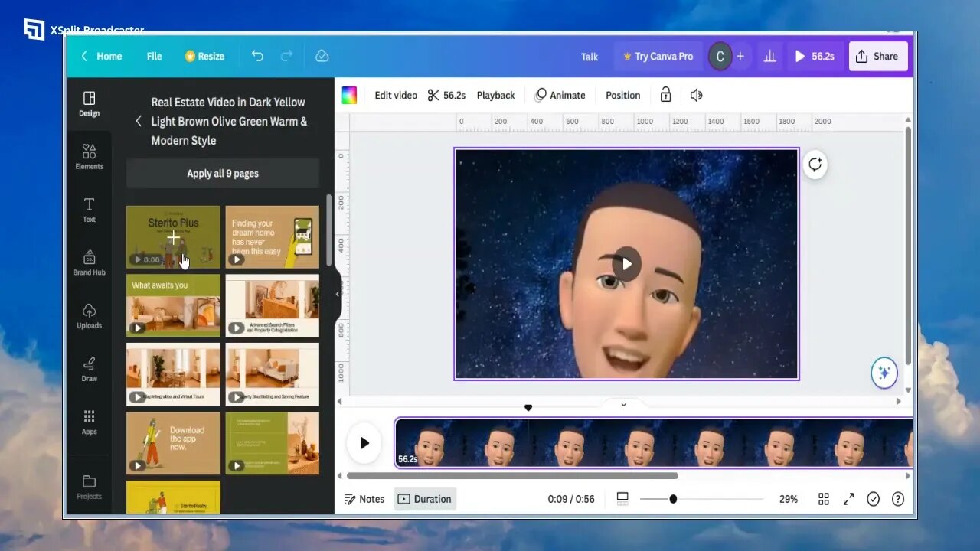Click the Share button

(877, 56)
